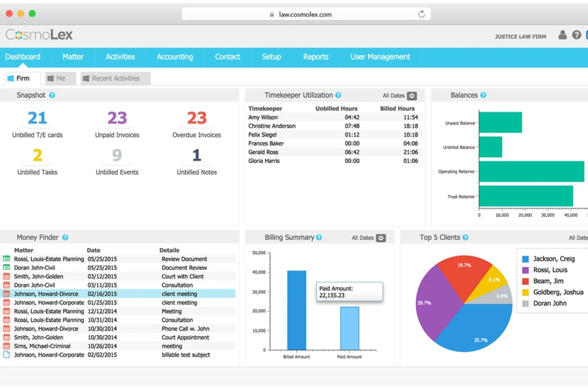Switch to the Recent Activities tab
The height and width of the screenshot is (392, 588).
click(x=115, y=79)
